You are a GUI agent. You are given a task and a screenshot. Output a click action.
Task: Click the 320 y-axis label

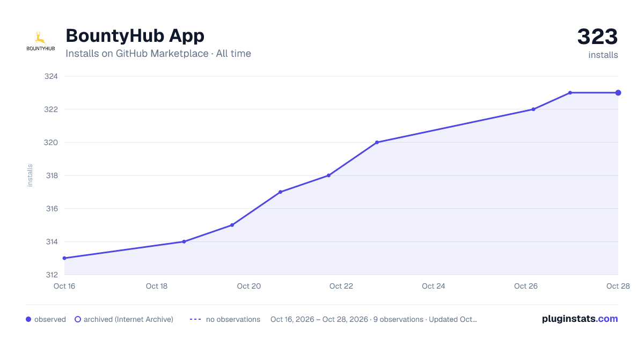[51, 142]
